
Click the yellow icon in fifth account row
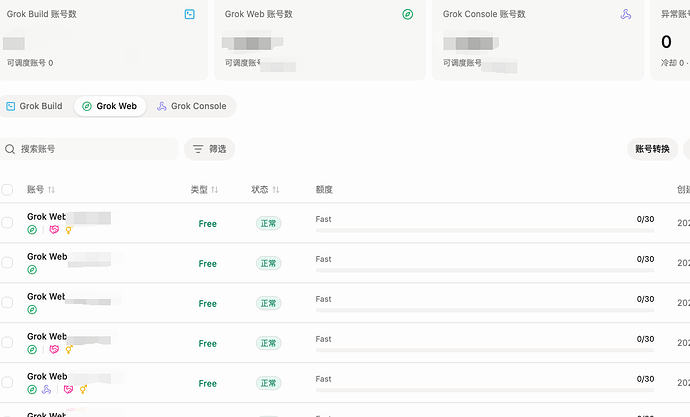pos(83,389)
